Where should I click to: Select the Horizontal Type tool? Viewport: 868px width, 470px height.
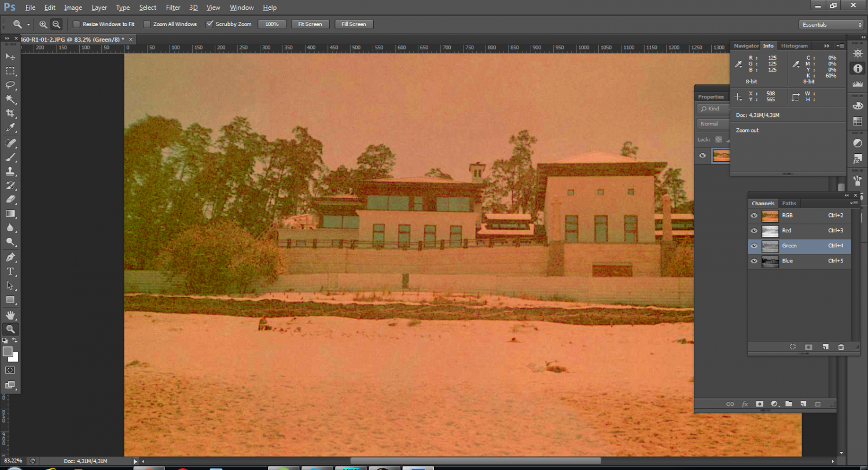pyautogui.click(x=10, y=271)
